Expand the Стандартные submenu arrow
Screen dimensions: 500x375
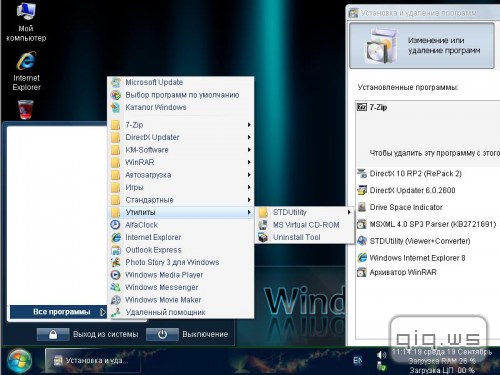click(x=249, y=200)
